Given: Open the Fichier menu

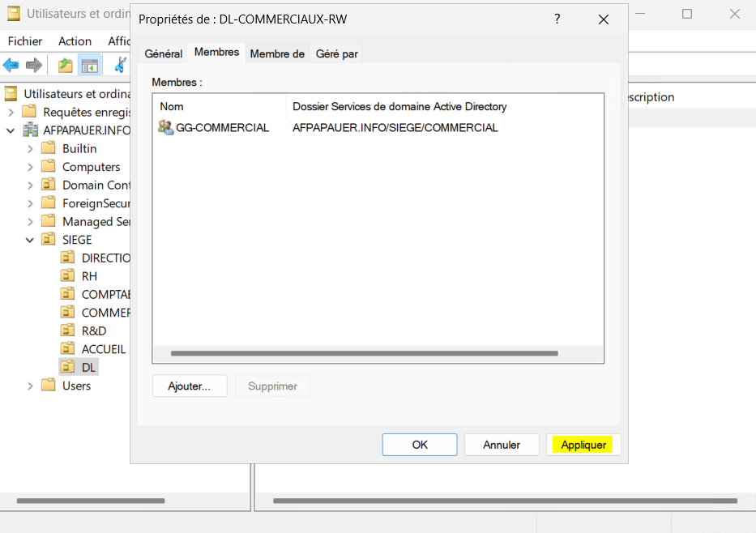Looking at the screenshot, I should point(25,41).
